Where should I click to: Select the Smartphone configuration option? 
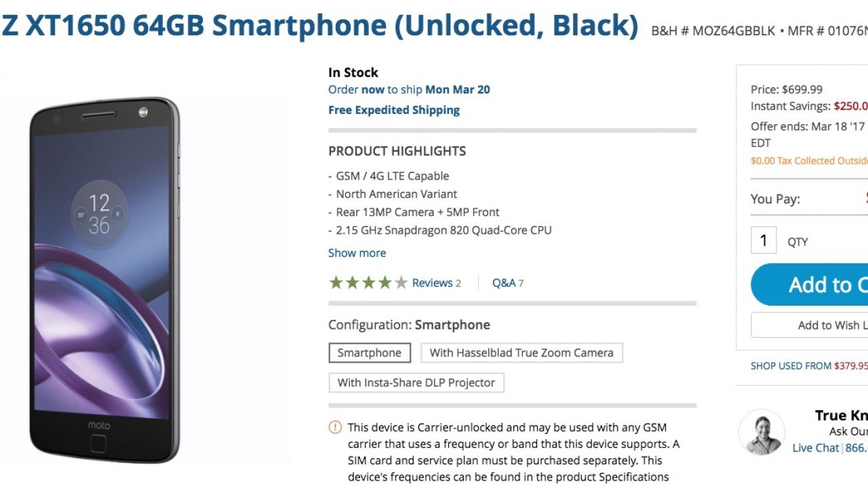370,352
